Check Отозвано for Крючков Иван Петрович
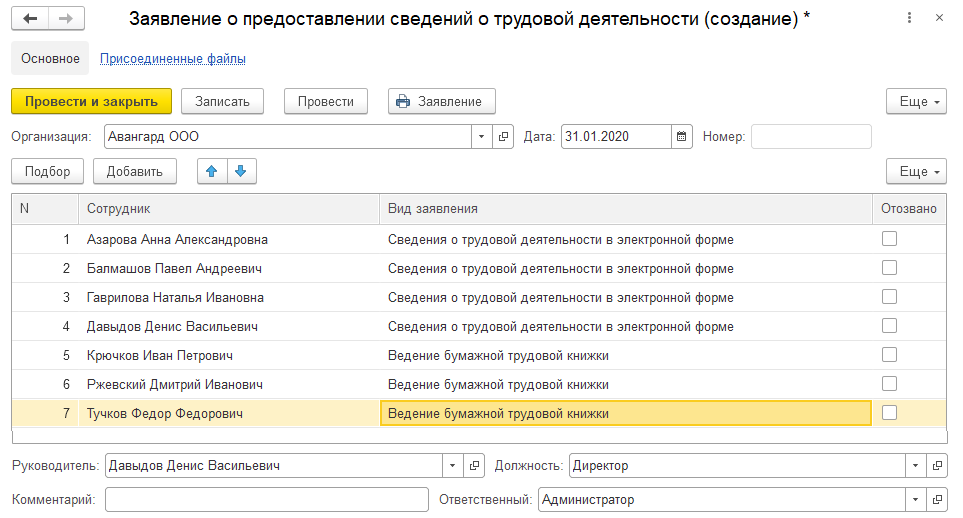 889,355
